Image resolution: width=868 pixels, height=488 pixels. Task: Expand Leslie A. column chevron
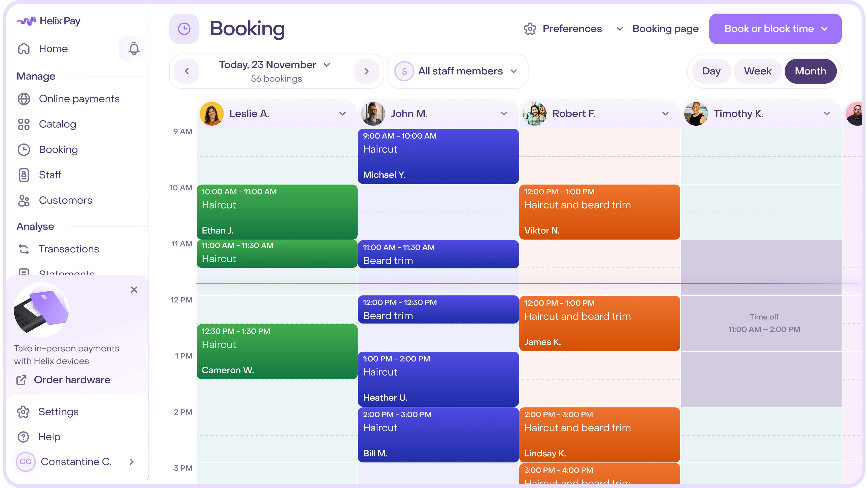pos(342,113)
